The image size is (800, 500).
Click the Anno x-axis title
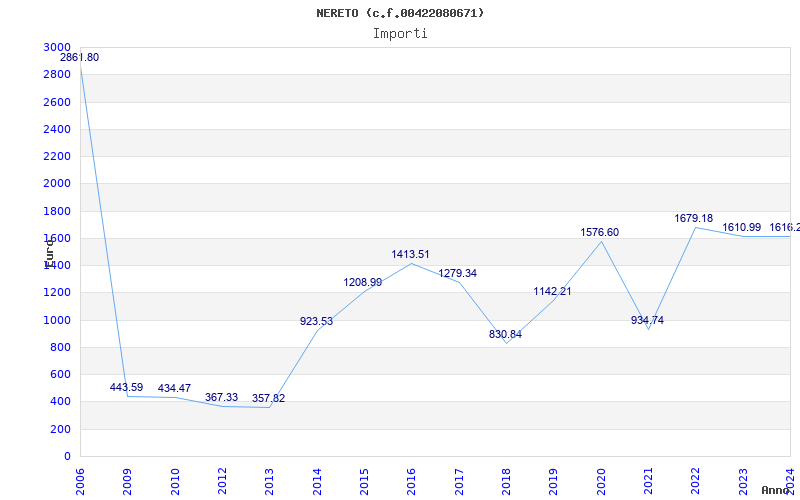tap(776, 491)
